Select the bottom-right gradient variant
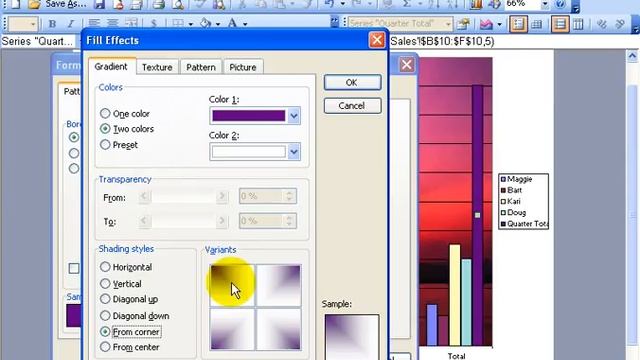This screenshot has height=360, width=640. click(x=279, y=329)
